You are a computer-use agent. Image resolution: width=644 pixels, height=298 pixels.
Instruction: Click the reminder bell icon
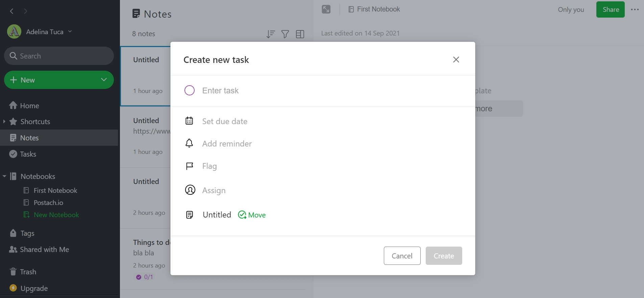(189, 143)
